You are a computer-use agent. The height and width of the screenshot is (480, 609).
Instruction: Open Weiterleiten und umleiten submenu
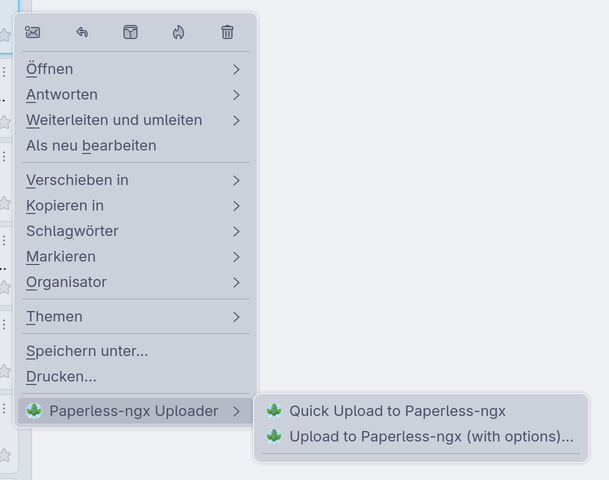[114, 120]
